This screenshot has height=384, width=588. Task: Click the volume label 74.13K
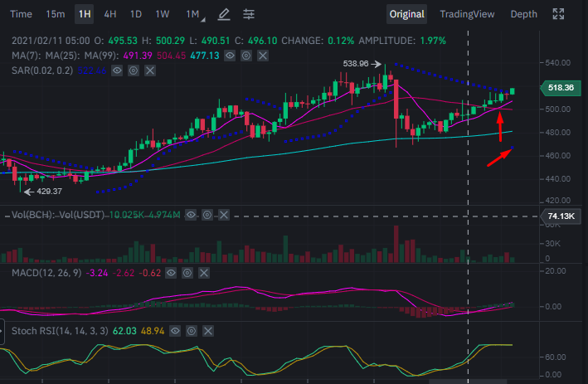(561, 216)
